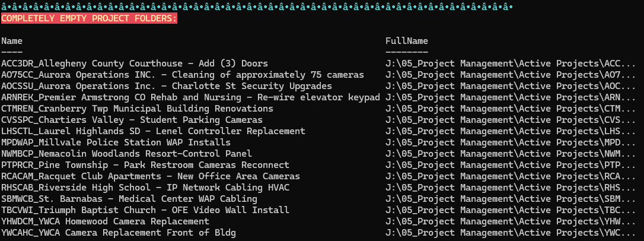Select Racquet Club Apartments office cameras row
Image resolution: width=644 pixels, height=241 pixels.
[151, 176]
